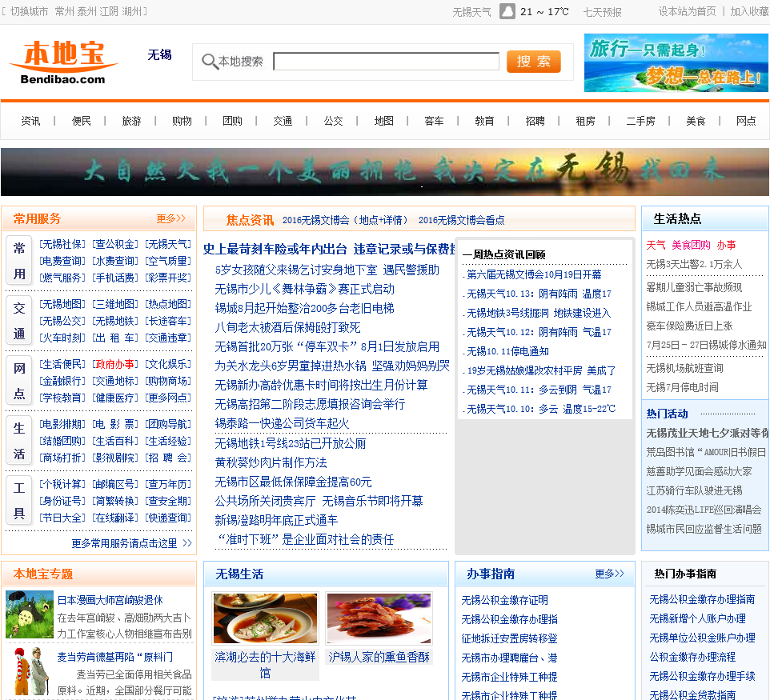This screenshot has height=700, width=770.
Task: Open 日本漫画大师宫崎骏退休 title link
Action: 110,600
